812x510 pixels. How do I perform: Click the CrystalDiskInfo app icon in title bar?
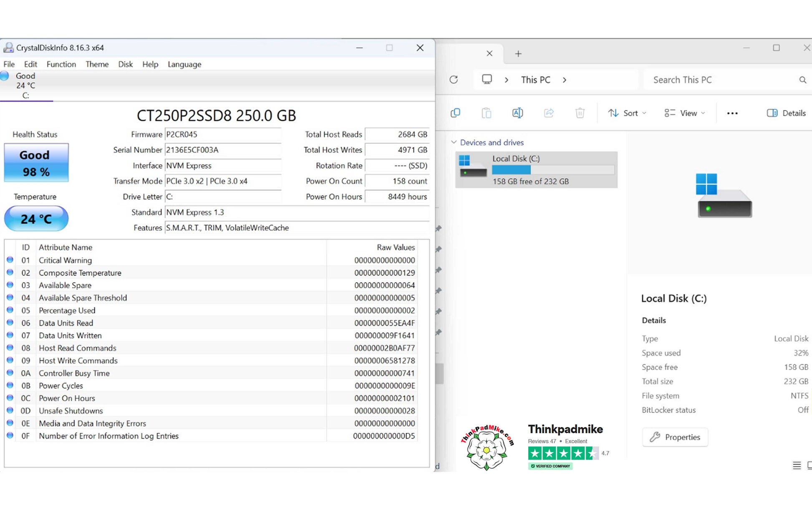[8, 48]
